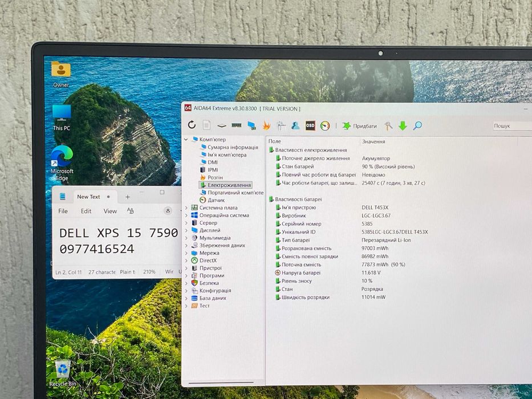Screen dimensions: 532x399
Task: Expand the Мультимедіа tree node
Action: coord(186,238)
